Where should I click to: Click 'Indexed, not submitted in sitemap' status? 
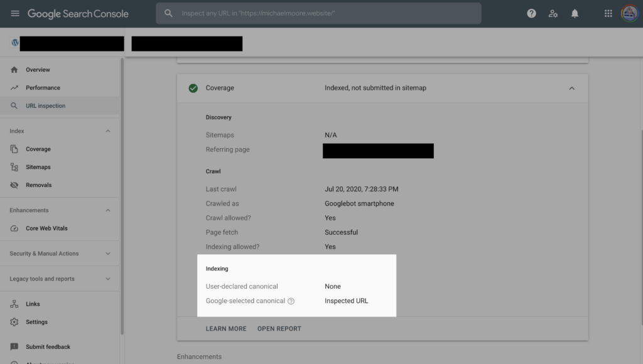pos(376,88)
